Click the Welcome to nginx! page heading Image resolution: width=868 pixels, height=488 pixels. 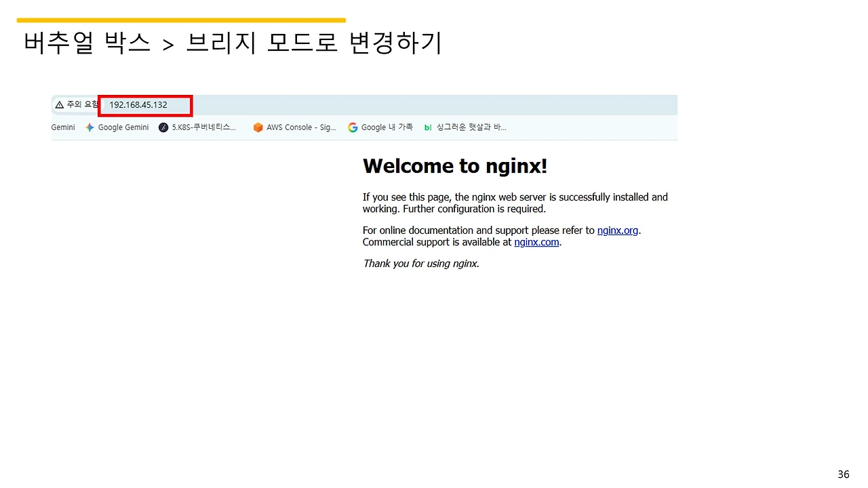pyautogui.click(x=455, y=165)
